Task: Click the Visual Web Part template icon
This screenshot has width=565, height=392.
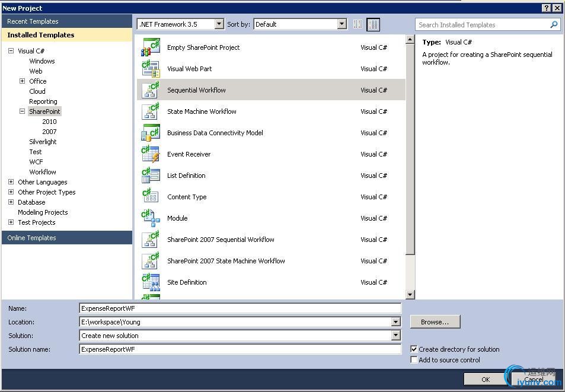Action: pyautogui.click(x=151, y=68)
